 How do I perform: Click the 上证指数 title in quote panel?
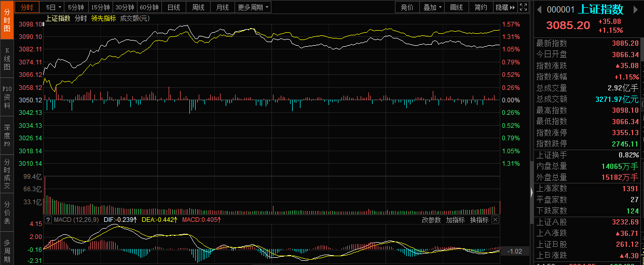[x=601, y=9]
